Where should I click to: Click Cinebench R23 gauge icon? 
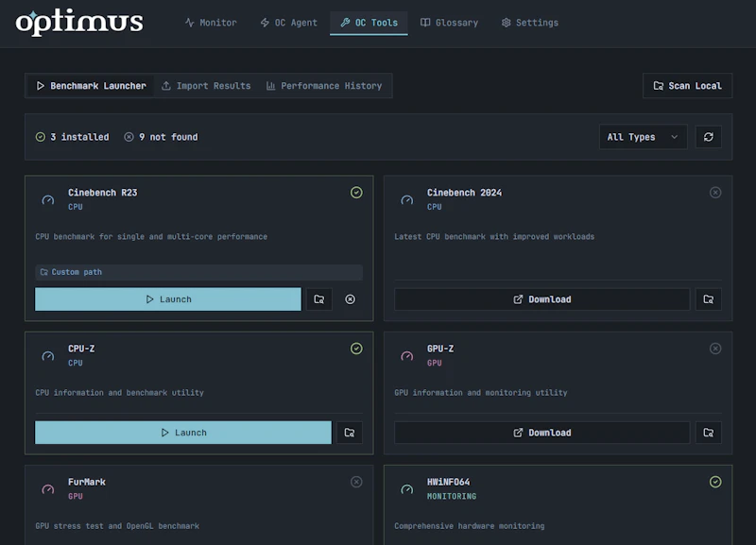pos(48,200)
